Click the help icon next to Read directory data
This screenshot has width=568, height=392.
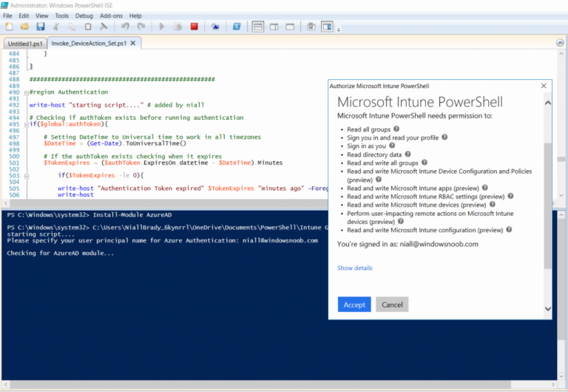[408, 155]
